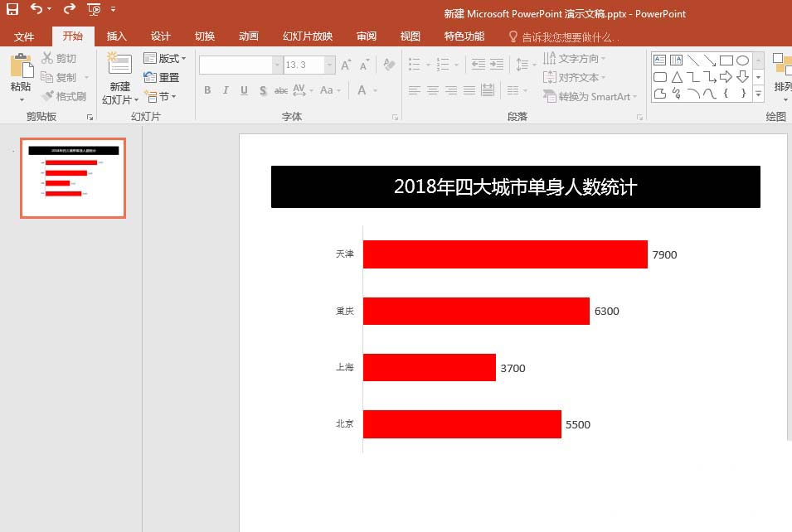
Task: Open the 审阅 tab
Action: click(x=367, y=36)
